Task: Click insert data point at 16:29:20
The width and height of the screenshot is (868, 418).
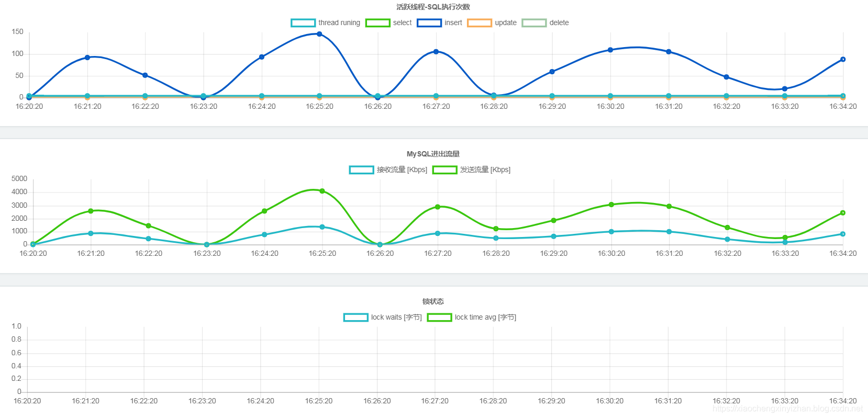Action: (x=552, y=72)
